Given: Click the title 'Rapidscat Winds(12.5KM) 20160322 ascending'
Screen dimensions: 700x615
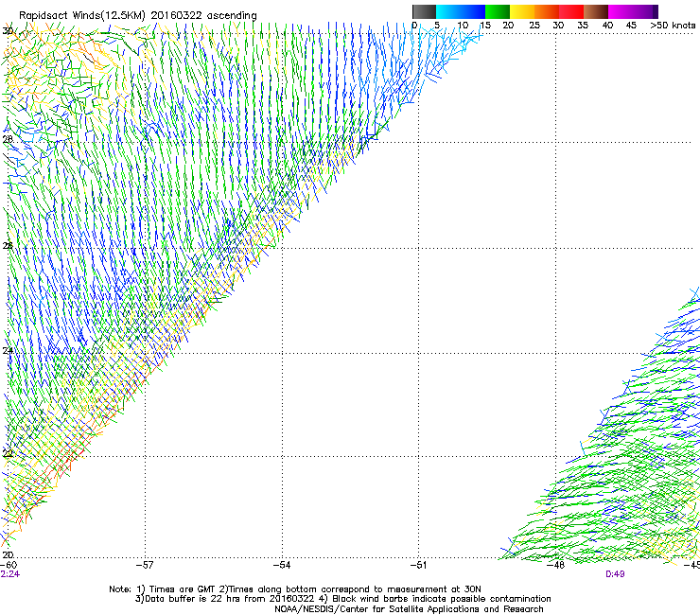Looking at the screenshot, I should pyautogui.click(x=138, y=15).
